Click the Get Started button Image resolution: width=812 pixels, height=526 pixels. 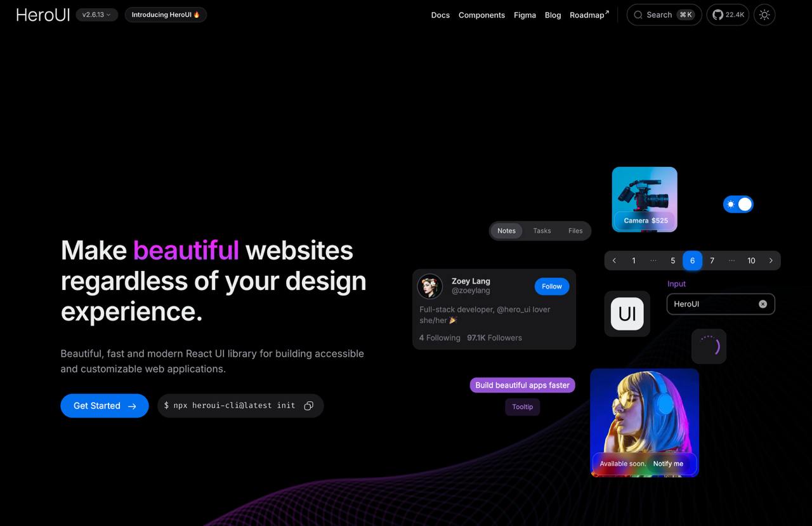tap(105, 405)
